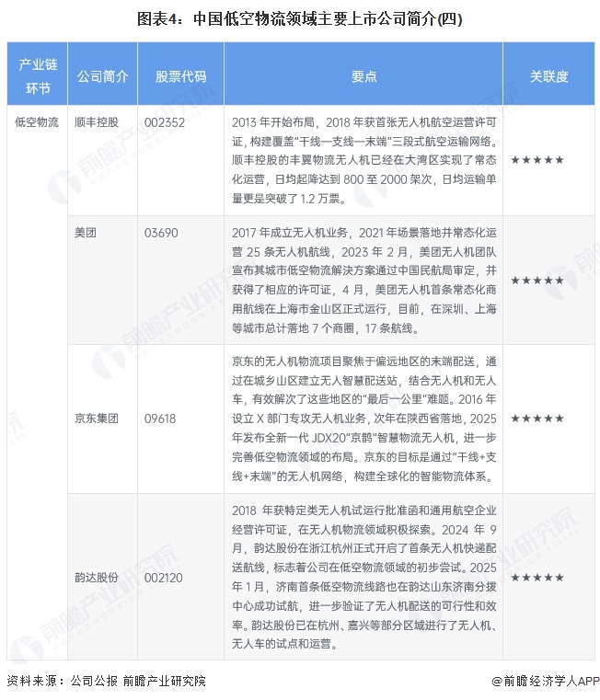Click stock code 002120
600x700 pixels.
pos(164,578)
